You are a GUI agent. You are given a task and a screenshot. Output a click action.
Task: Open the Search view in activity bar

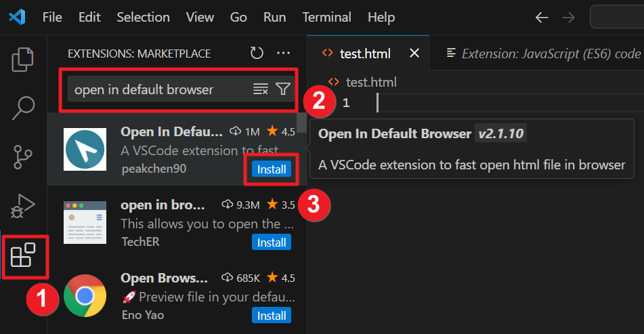pyautogui.click(x=23, y=108)
